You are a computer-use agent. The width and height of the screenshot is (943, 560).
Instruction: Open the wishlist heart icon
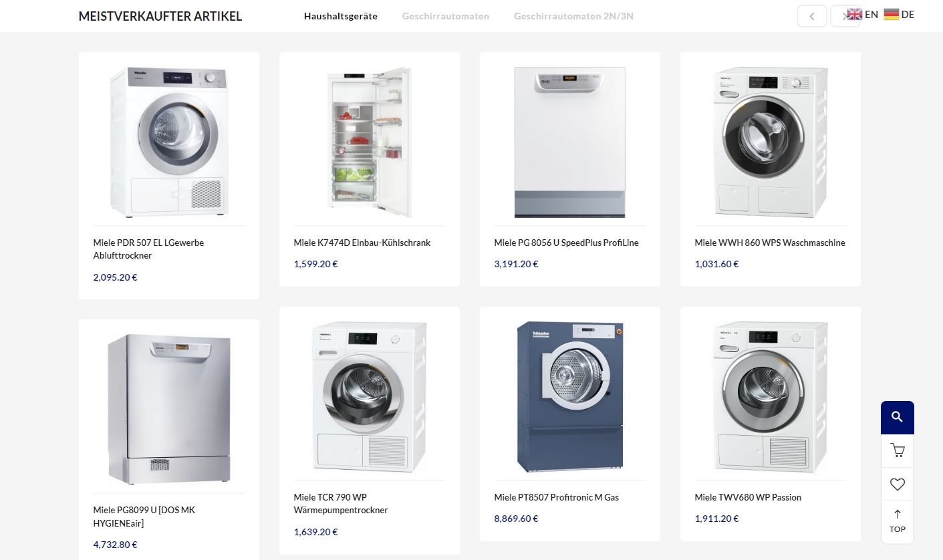click(897, 484)
